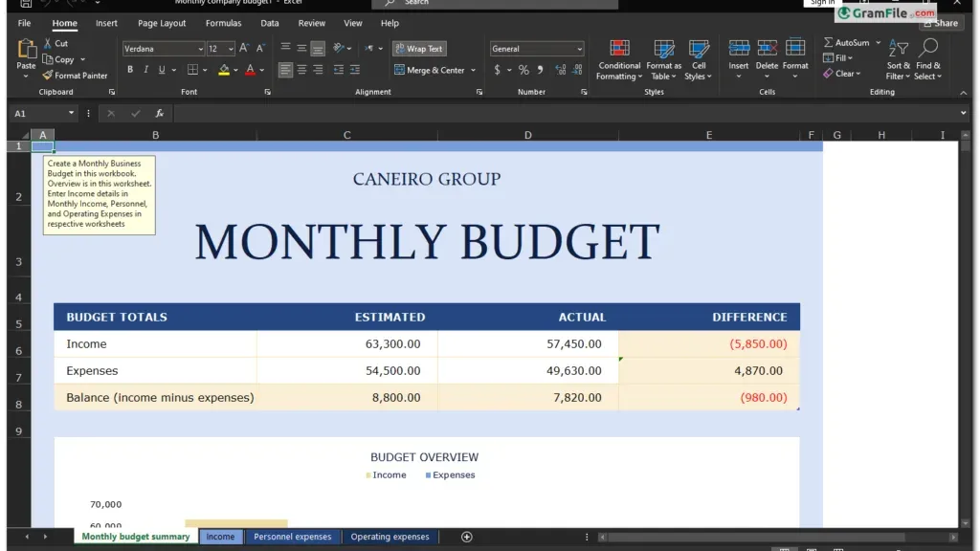Open the General number format dropdown
Image resolution: width=980 pixels, height=551 pixels.
(x=579, y=49)
